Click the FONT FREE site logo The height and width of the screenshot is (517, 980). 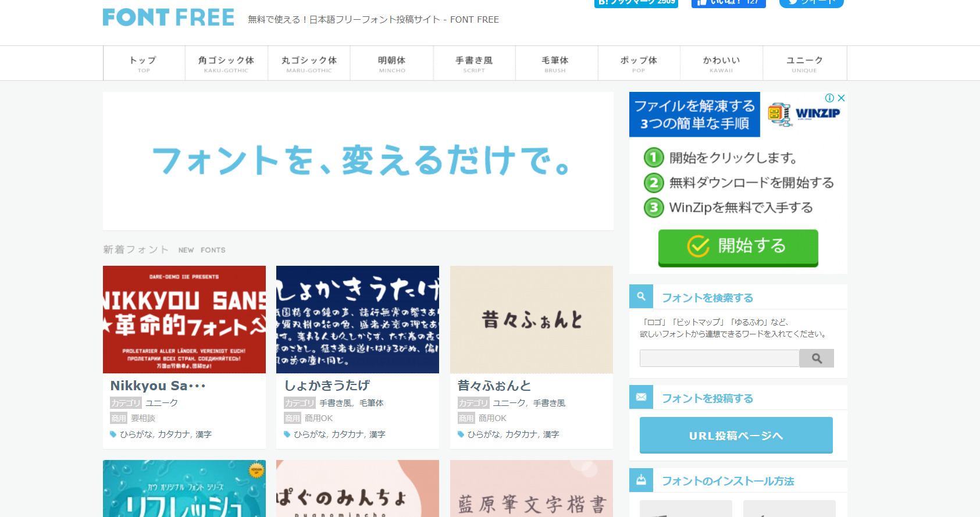169,17
